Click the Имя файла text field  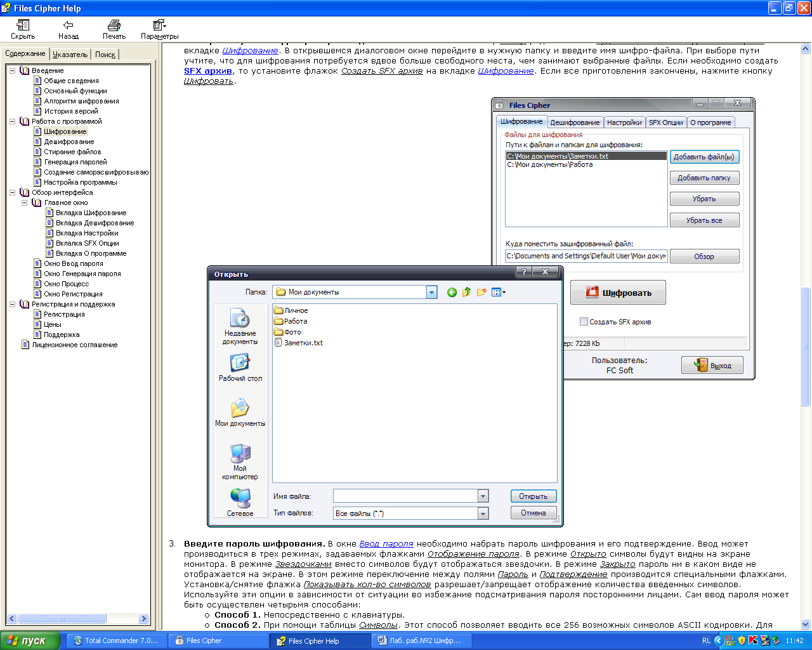click(x=405, y=496)
